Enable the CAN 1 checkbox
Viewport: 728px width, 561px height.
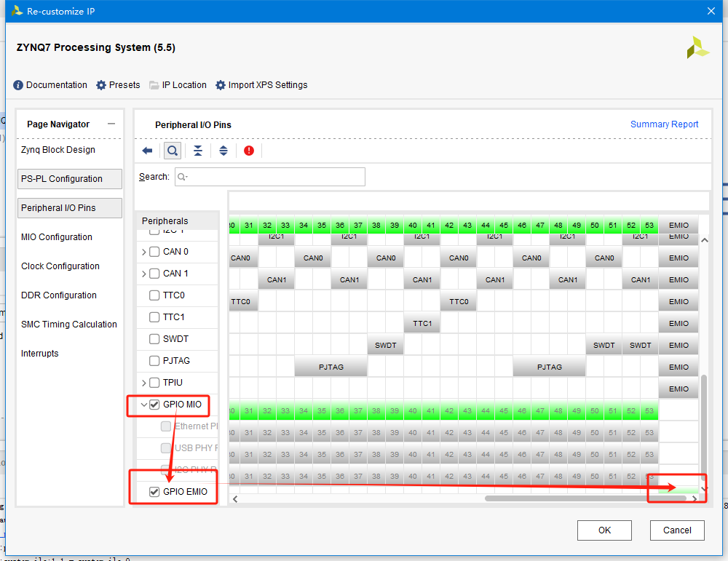[x=154, y=274]
